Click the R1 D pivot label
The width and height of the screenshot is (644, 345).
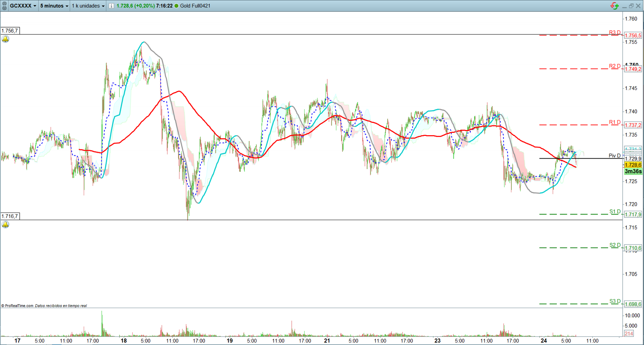(x=615, y=122)
